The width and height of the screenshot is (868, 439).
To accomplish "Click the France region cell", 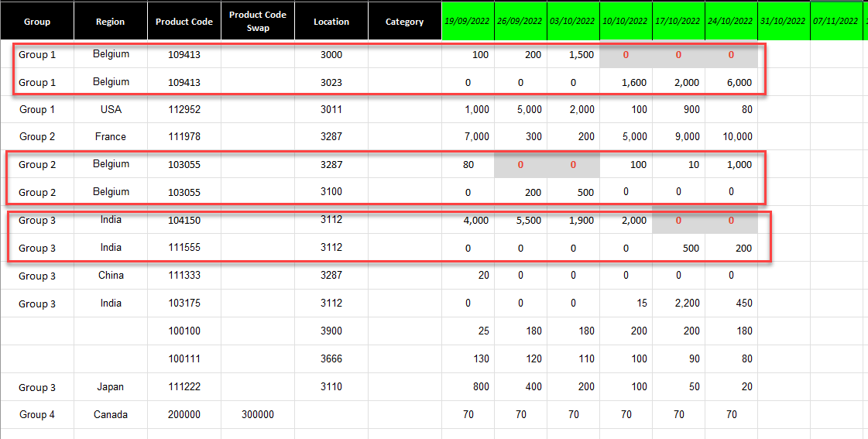I will pos(111,136).
